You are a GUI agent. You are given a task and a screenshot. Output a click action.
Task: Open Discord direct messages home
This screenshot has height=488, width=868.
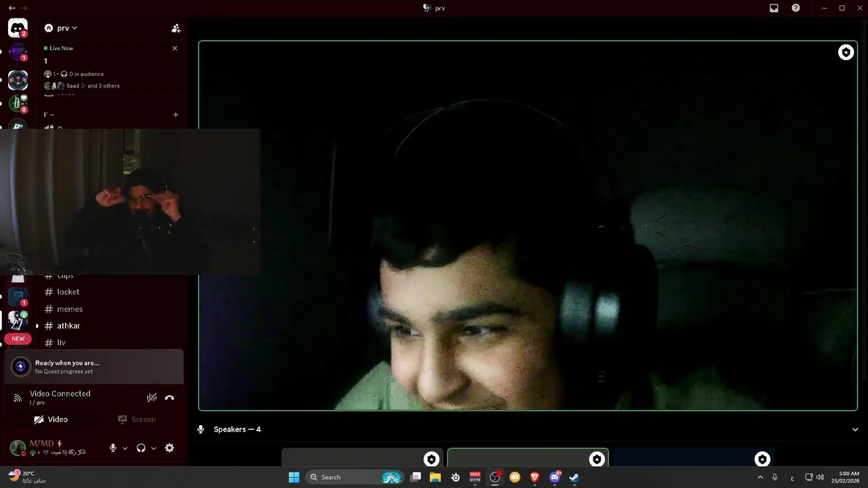click(18, 28)
